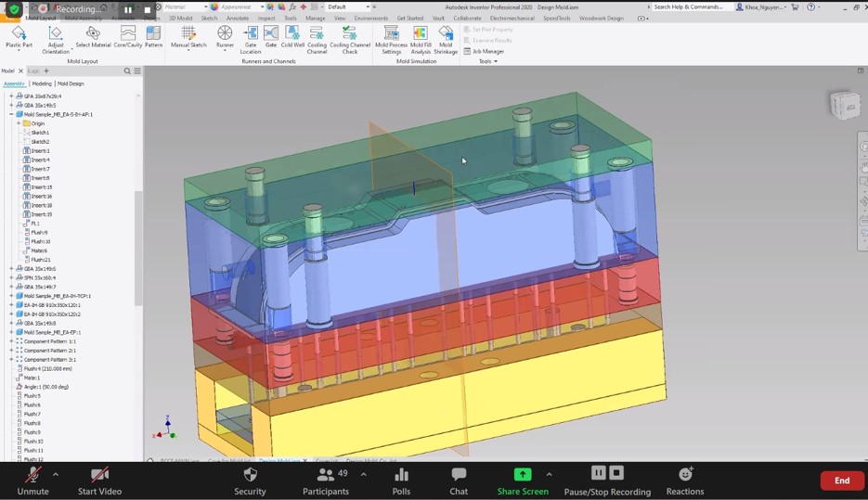Viewport: 868px width, 500px height.
Task: Choose Select Material in Mold Layout
Action: pyautogui.click(x=93, y=37)
